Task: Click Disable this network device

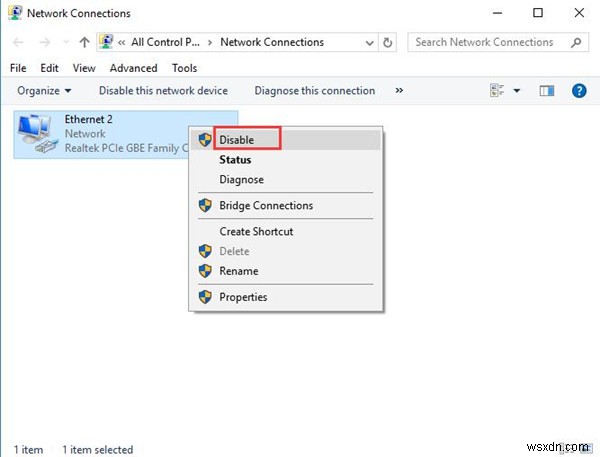Action: click(x=163, y=91)
